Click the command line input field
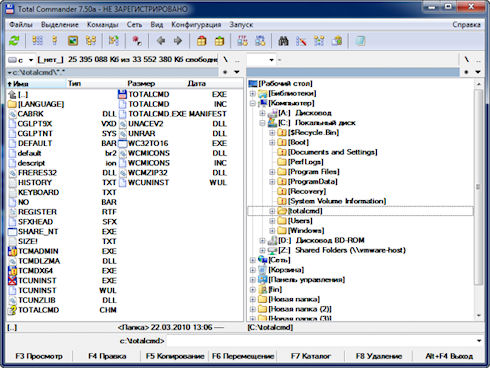490x368 pixels. click(321, 341)
